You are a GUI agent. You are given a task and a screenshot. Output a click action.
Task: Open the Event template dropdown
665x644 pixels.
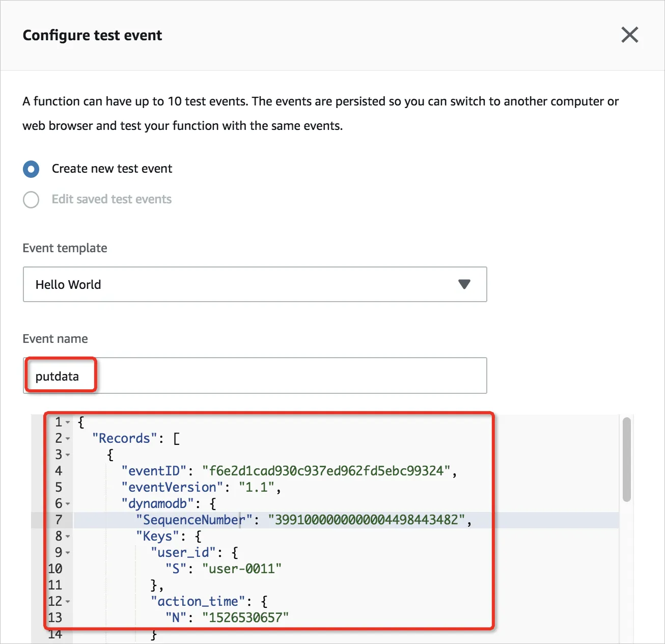[x=255, y=284]
